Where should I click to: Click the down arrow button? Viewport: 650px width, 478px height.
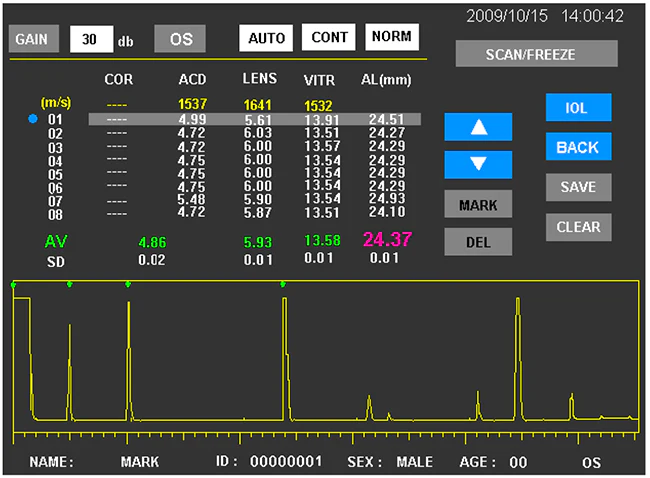[x=478, y=165]
